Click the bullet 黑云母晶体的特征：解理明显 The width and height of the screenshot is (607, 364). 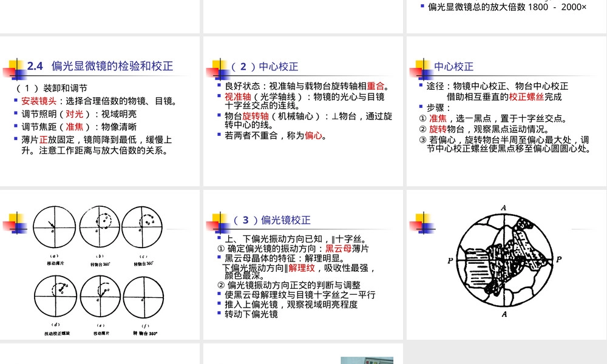(x=285, y=258)
